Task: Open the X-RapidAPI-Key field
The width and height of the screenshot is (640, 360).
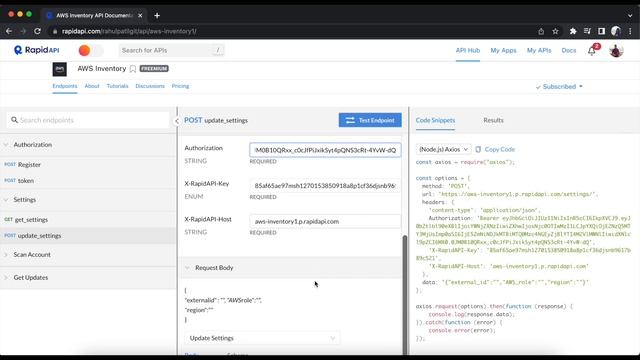Action: 325,186
